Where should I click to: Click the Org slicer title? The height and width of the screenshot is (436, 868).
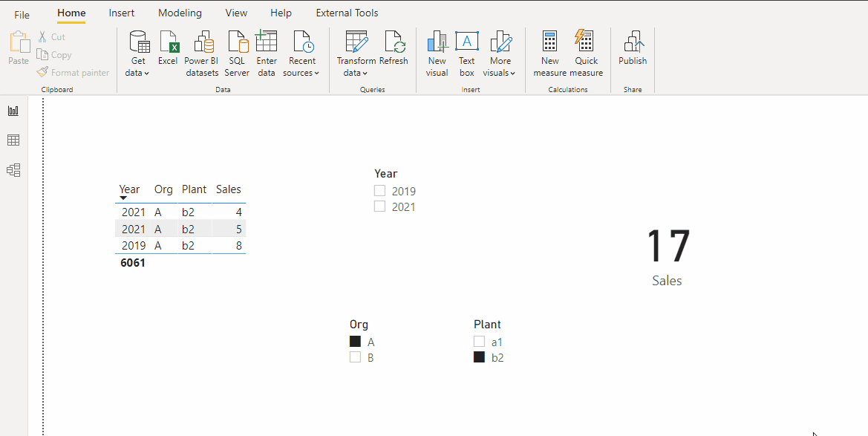pos(359,325)
